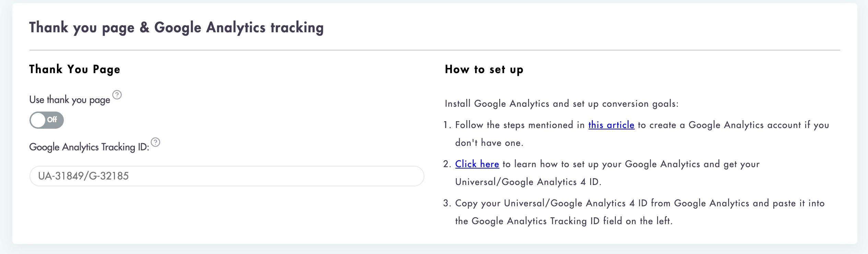This screenshot has height=254, width=868.
Task: Click "Universal/Google Analytics 4 ID." text in step 2
Action: click(x=528, y=182)
